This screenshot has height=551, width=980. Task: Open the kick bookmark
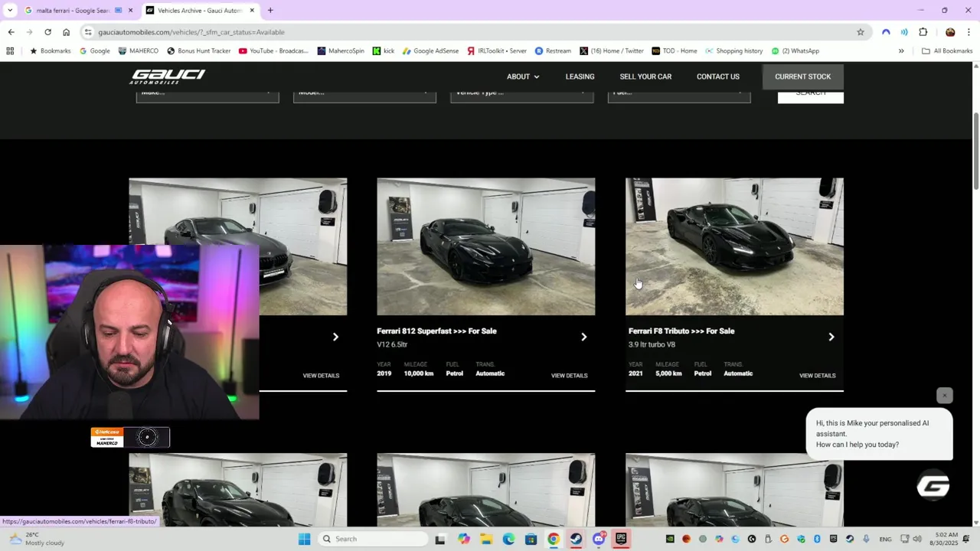coord(384,51)
